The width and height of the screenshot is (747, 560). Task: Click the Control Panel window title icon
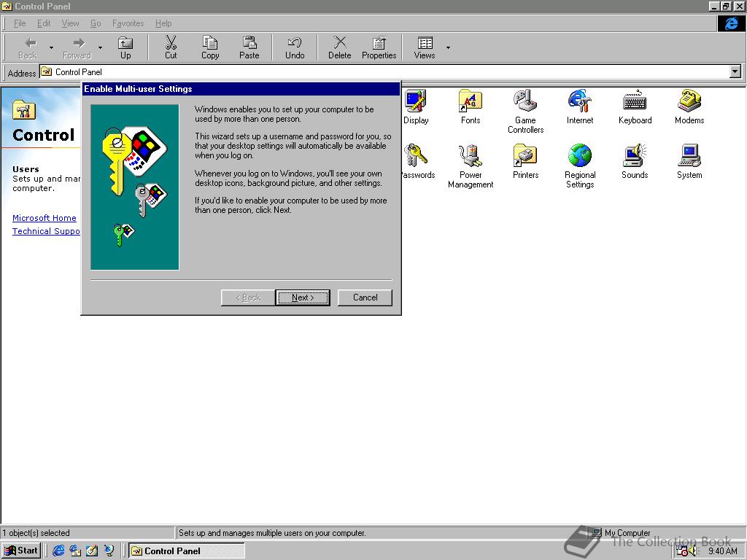pyautogui.click(x=7, y=6)
